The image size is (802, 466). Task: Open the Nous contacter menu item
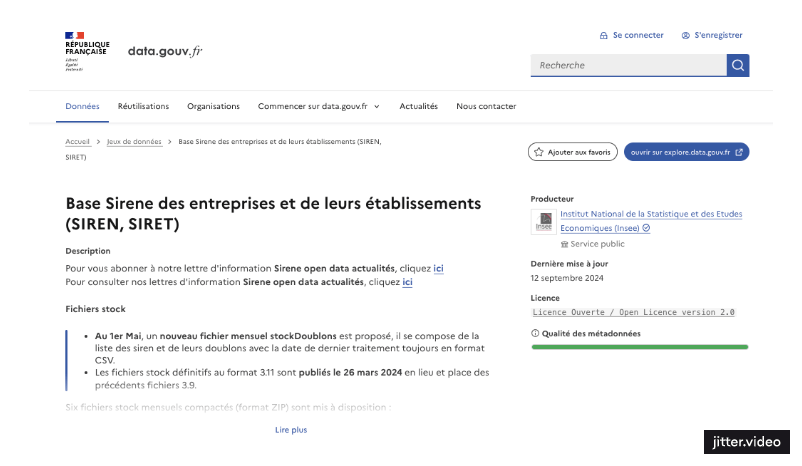click(x=486, y=106)
